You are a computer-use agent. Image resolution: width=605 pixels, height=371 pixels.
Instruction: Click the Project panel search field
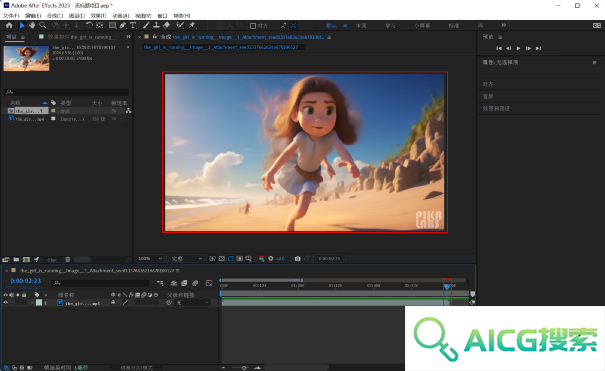tap(66, 92)
